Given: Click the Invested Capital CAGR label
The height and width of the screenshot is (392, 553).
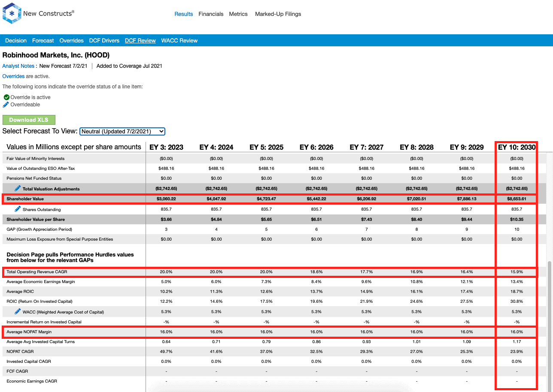Looking at the screenshot, I should point(29,362).
